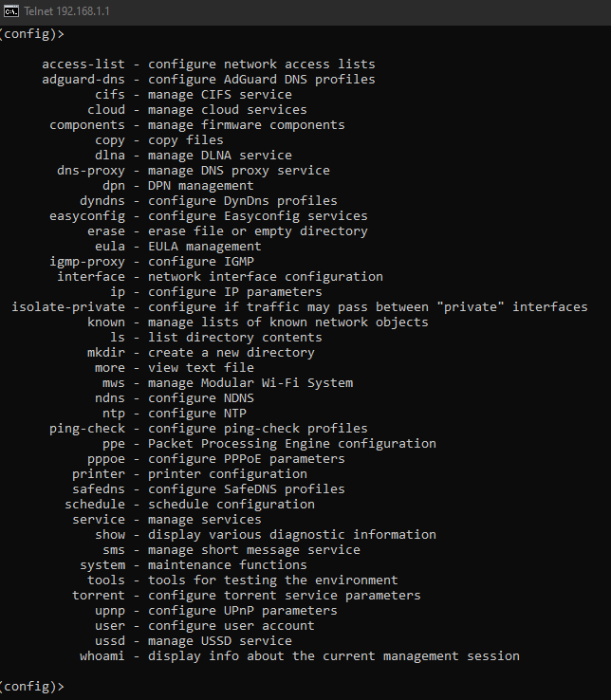The width and height of the screenshot is (611, 700).
Task: Click the components command name
Action: click(x=87, y=125)
